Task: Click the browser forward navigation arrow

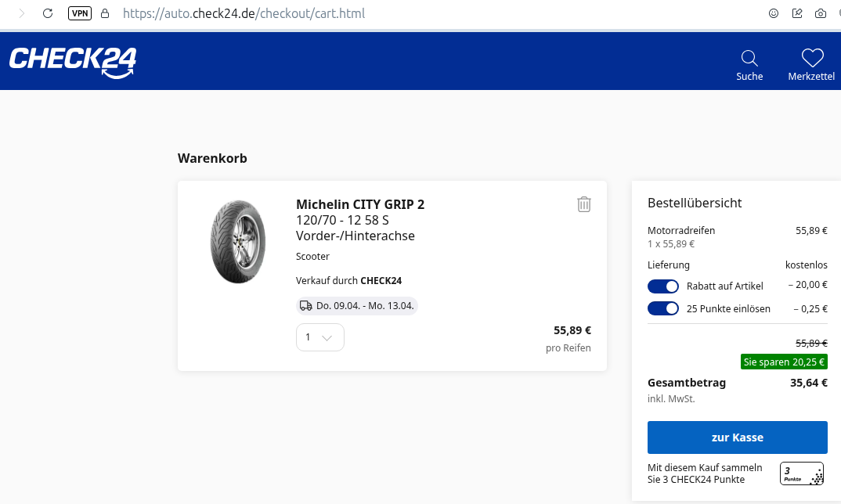Action: pyautogui.click(x=21, y=13)
